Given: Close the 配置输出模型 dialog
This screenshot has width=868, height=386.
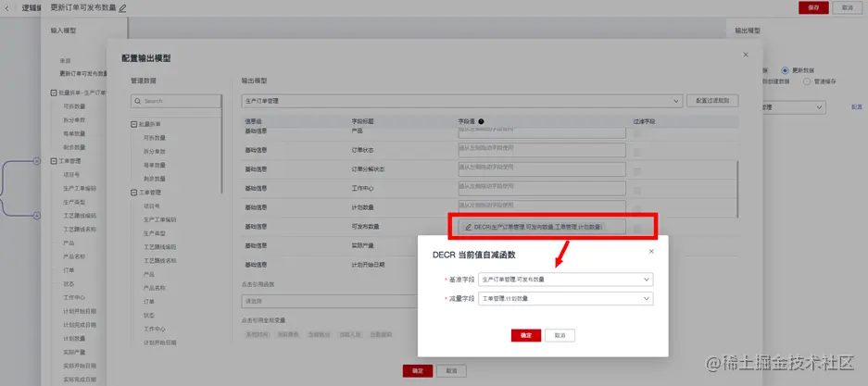Looking at the screenshot, I should (746, 55).
